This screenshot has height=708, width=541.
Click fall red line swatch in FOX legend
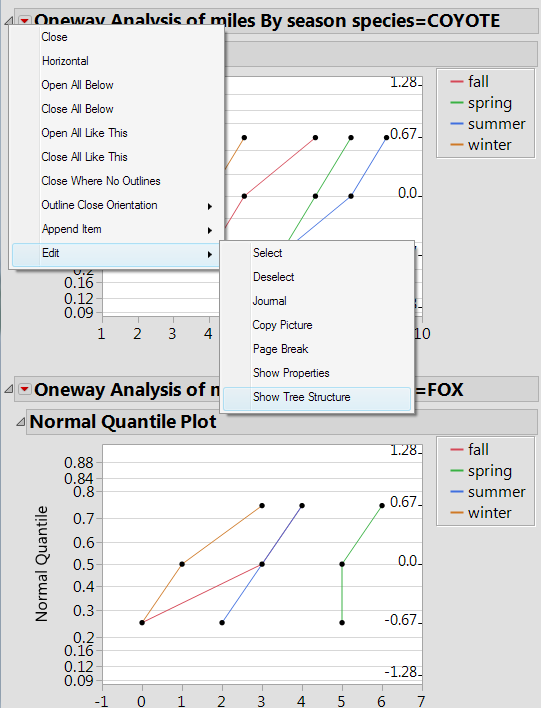pyautogui.click(x=457, y=450)
